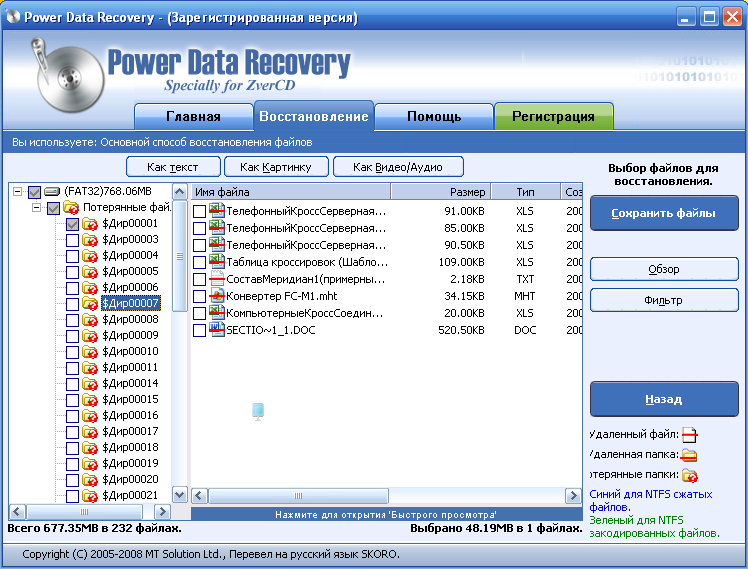This screenshot has width=748, height=569.
Task: Click folder tree horizontal scroll-left arrow
Action: pos(17,512)
